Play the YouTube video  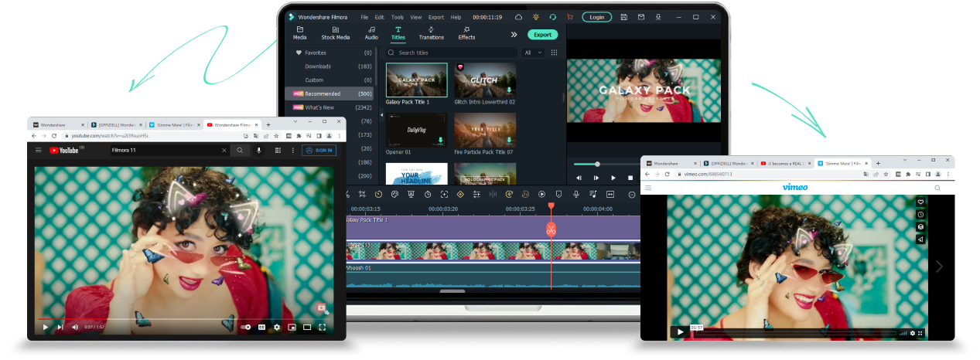point(45,328)
